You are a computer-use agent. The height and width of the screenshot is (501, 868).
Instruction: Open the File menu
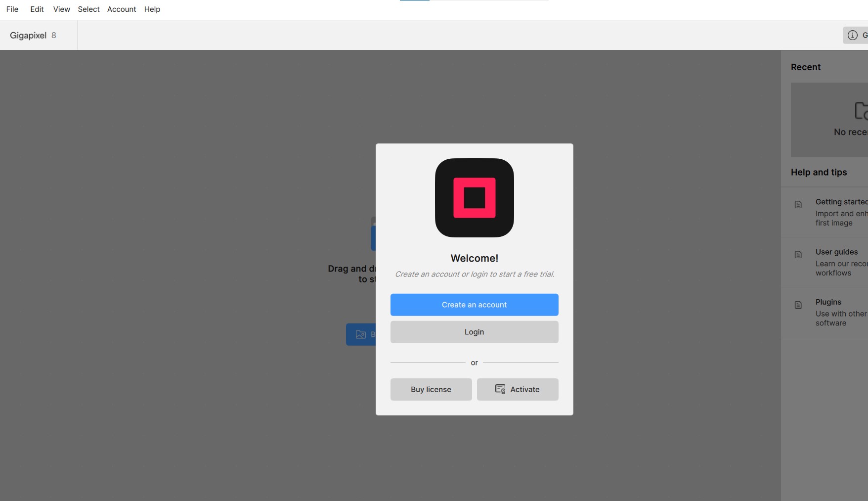click(x=12, y=9)
